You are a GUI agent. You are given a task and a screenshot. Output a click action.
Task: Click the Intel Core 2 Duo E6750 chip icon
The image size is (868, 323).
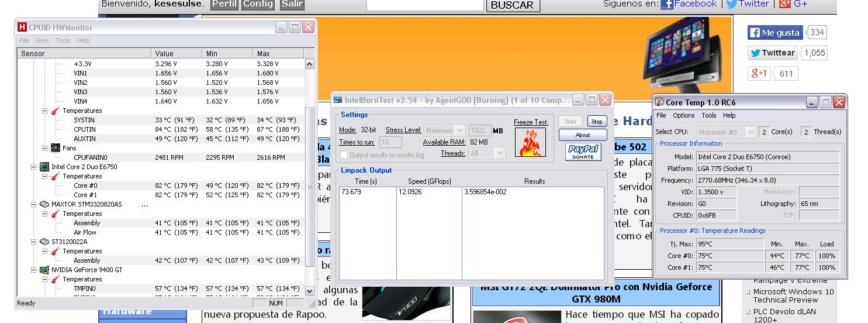(x=44, y=167)
